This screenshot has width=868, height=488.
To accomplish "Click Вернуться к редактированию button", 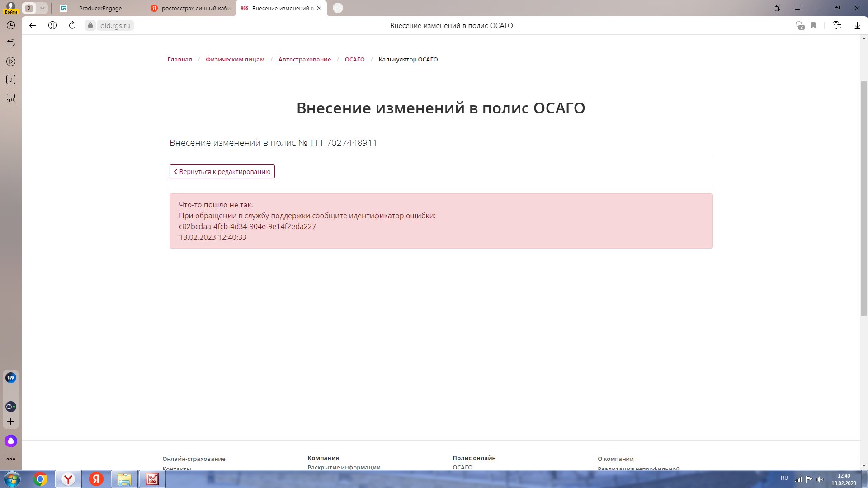I will coord(222,172).
